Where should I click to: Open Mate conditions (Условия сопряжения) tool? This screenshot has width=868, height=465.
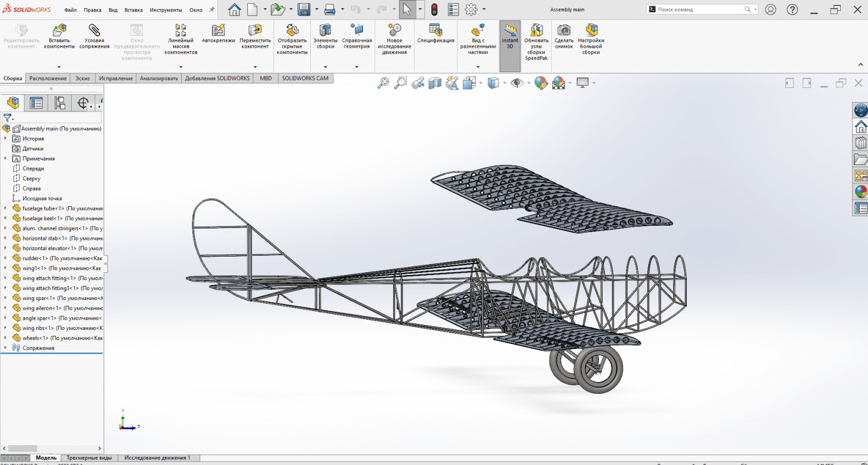tap(94, 31)
